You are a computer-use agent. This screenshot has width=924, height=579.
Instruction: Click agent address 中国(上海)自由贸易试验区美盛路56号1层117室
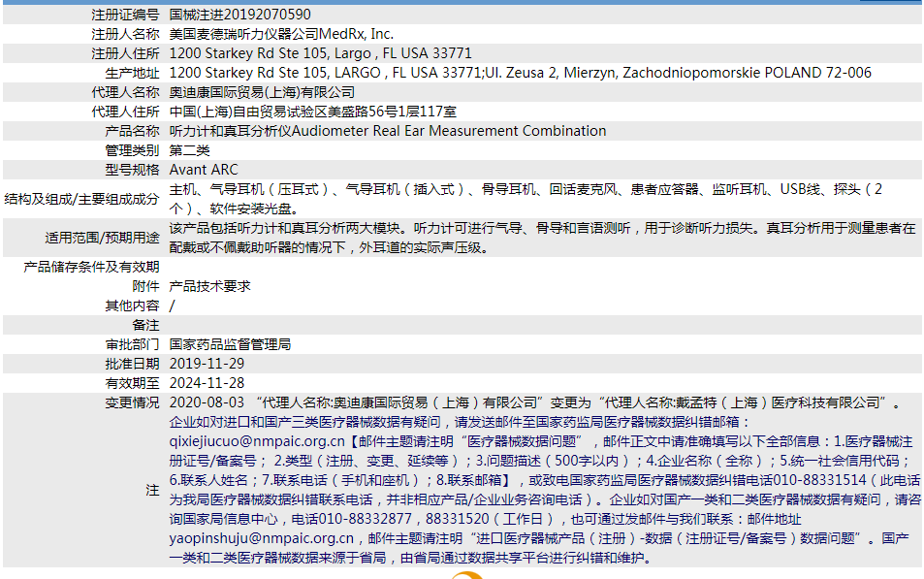[313, 113]
